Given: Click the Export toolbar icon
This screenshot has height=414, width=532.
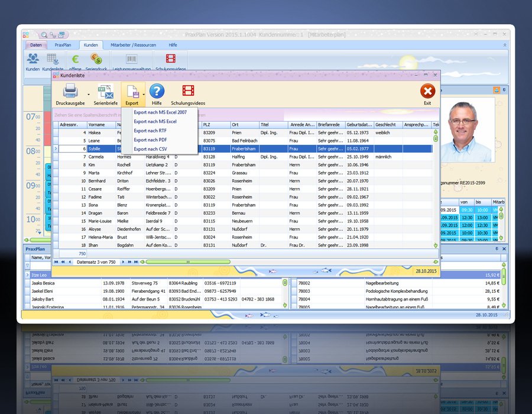Looking at the screenshot, I should [x=132, y=92].
